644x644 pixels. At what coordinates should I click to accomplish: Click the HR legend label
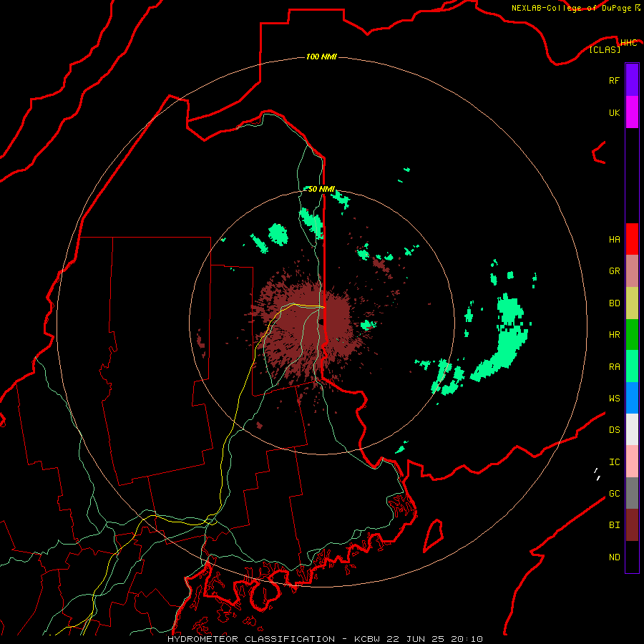coord(614,335)
